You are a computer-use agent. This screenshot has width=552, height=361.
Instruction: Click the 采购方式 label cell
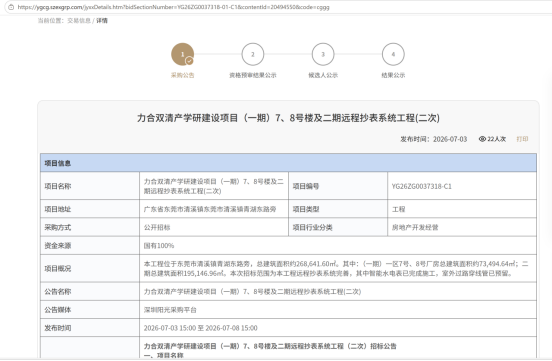pyautogui.click(x=90, y=228)
